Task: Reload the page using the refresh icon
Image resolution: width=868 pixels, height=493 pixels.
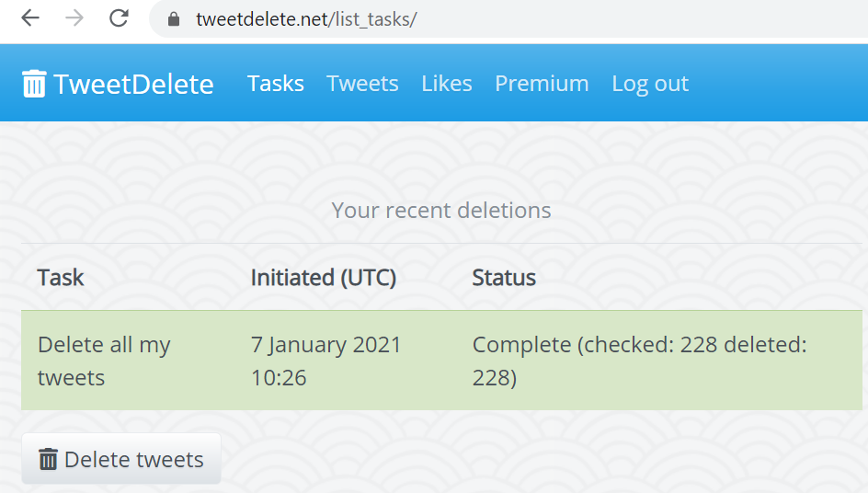Action: tap(119, 18)
